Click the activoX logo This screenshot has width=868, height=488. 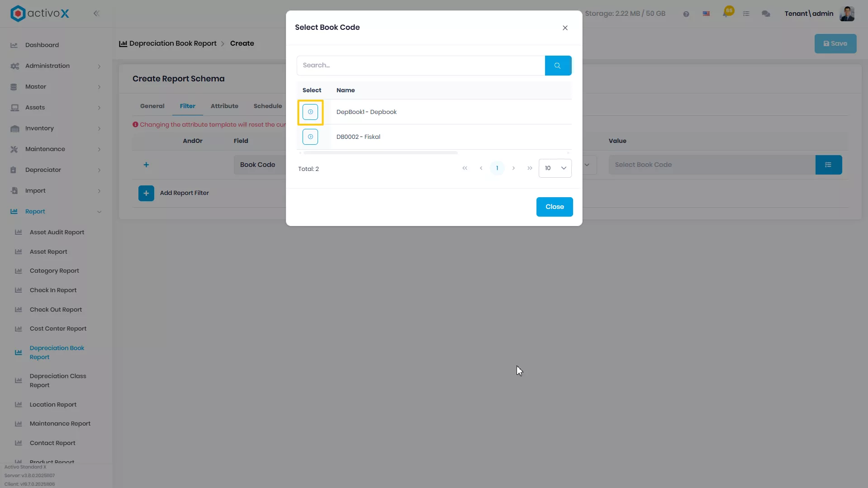pos(40,14)
